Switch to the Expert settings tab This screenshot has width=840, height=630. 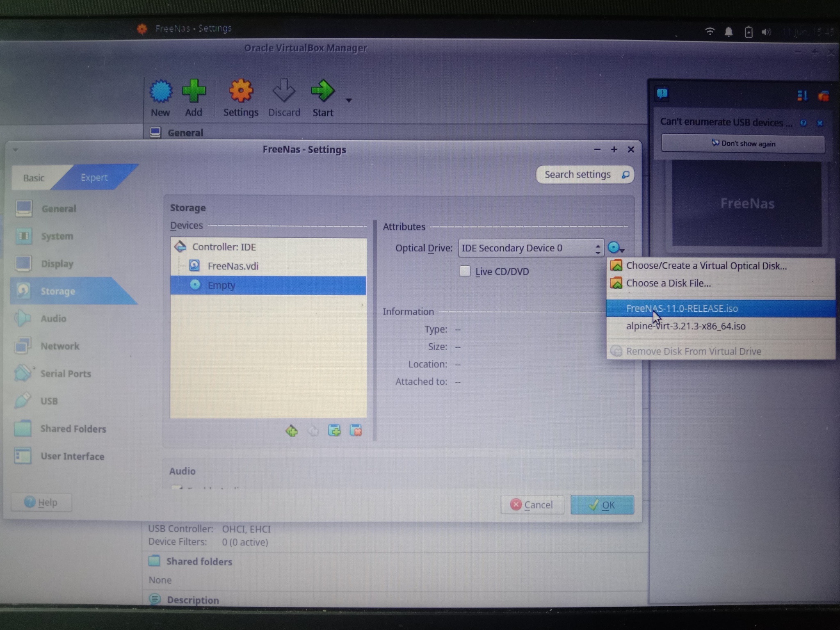[94, 177]
